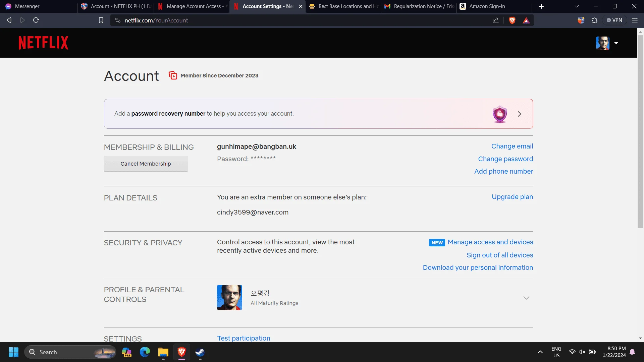Bookmark this page
Screen dimensions: 644x362
101,20
